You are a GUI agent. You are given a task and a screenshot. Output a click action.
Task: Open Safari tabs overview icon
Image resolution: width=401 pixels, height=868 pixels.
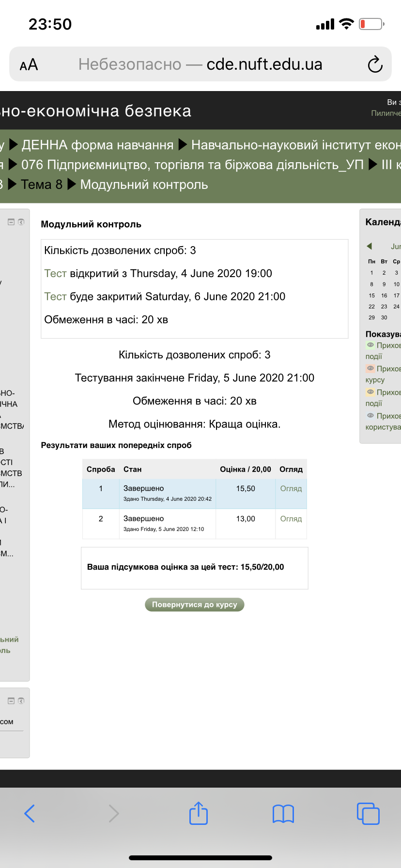tap(368, 813)
